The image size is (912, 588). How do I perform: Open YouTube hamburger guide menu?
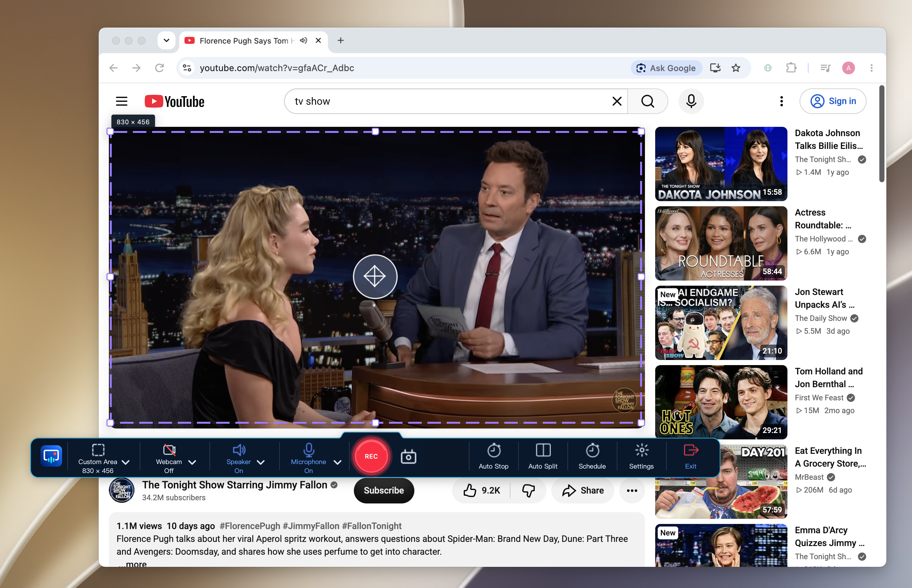(x=121, y=101)
